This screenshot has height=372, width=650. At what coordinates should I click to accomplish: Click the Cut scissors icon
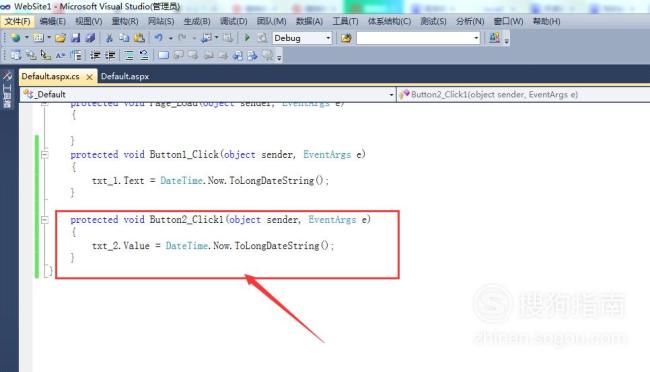click(109, 38)
